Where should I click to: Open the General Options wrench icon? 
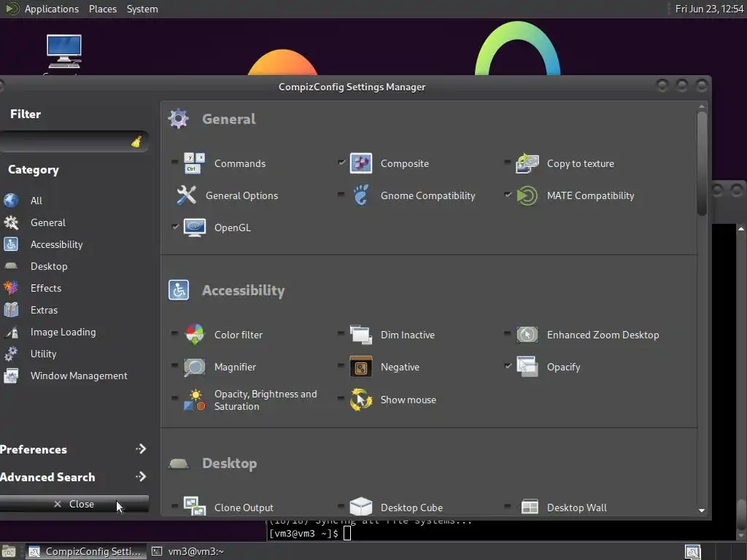click(x=186, y=195)
